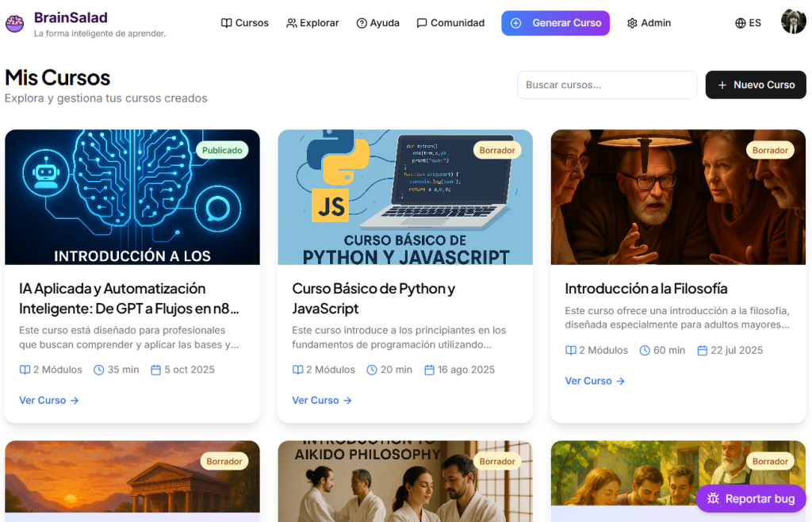812x522 pixels.
Task: Click the chat bubble icon beside Comunidad
Action: [422, 23]
